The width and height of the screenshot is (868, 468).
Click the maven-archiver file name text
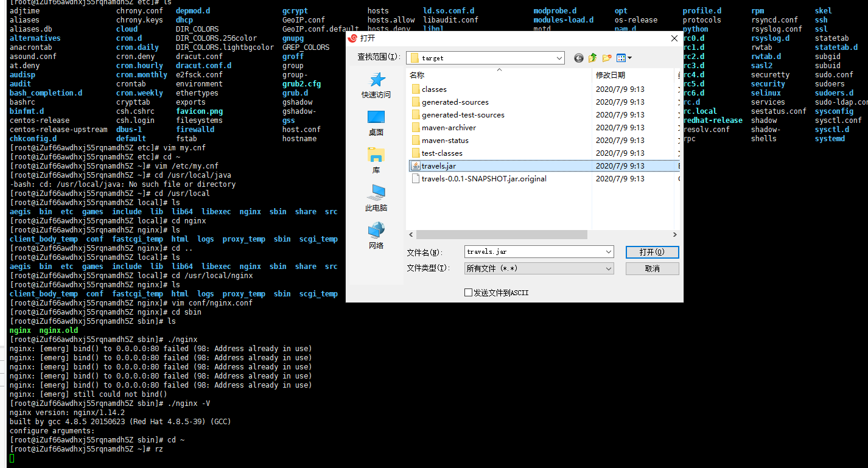[449, 127]
